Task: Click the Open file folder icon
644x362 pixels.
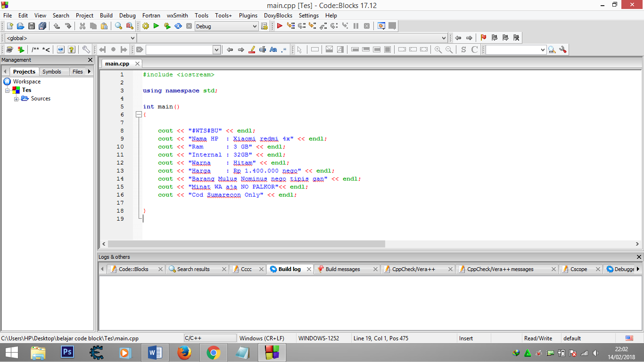Action: (21, 26)
